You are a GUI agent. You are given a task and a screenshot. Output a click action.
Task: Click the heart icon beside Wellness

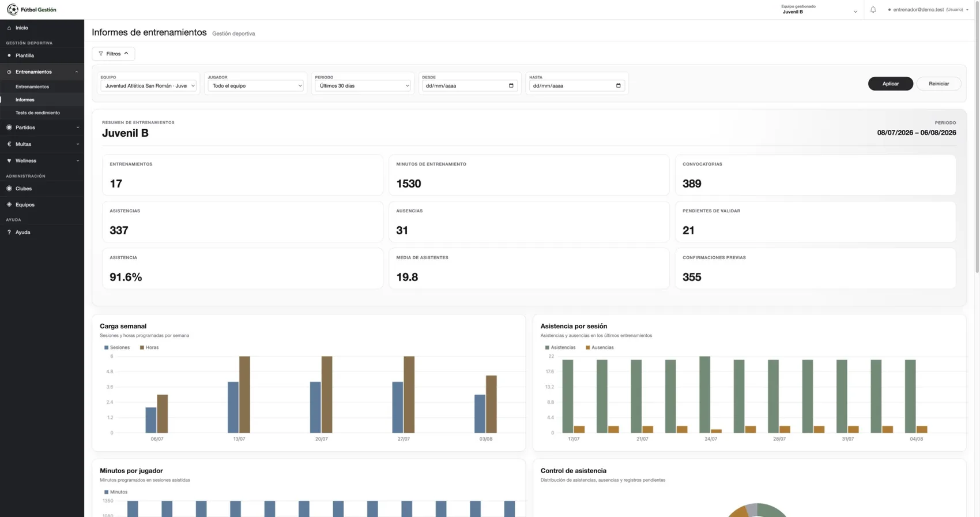pos(9,161)
